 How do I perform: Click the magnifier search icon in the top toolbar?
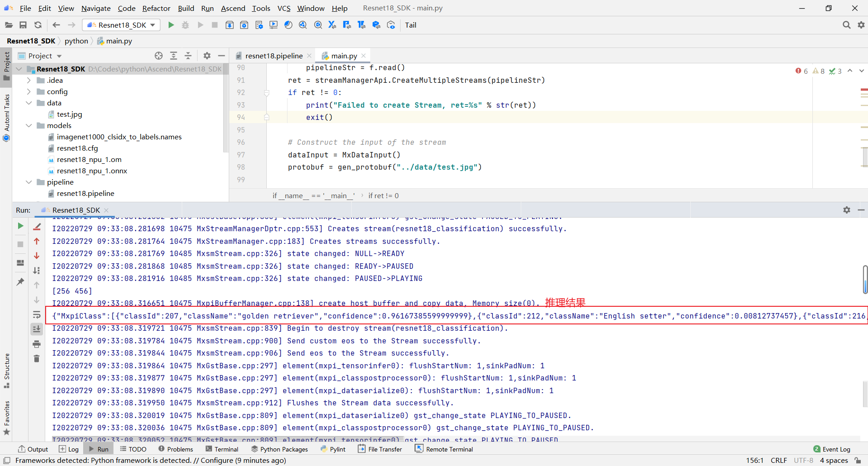click(846, 25)
